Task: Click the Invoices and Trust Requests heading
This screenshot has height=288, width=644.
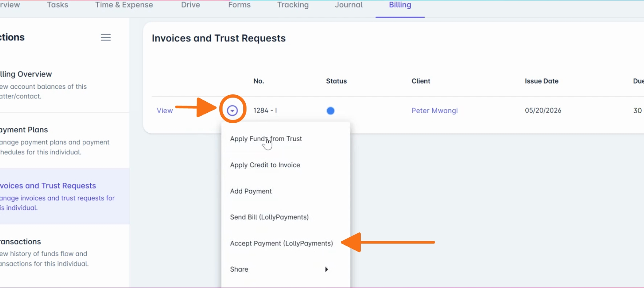Action: click(219, 38)
